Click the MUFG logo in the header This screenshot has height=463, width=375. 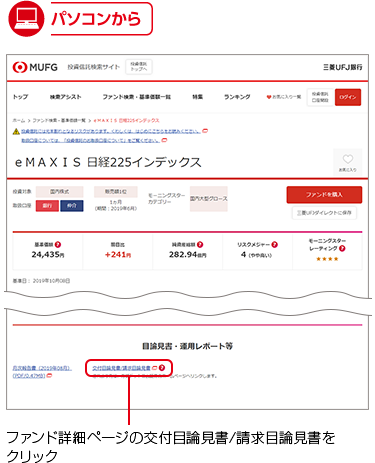pyautogui.click(x=35, y=67)
